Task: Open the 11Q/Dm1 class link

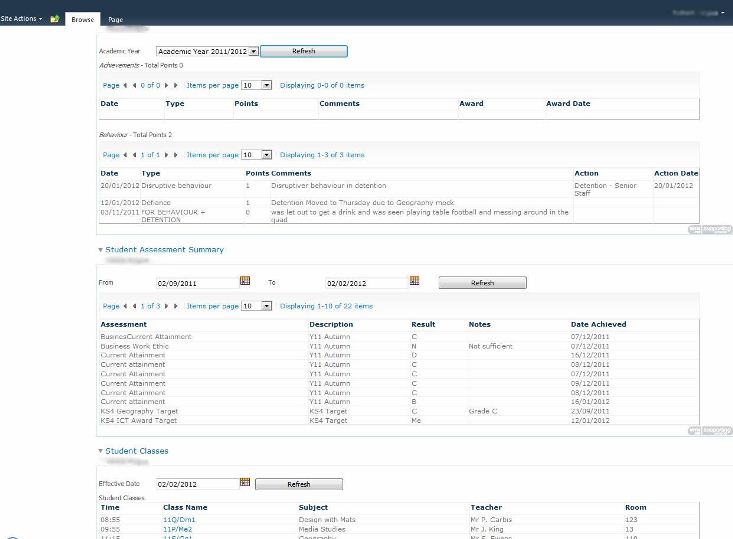Action: pyautogui.click(x=179, y=519)
